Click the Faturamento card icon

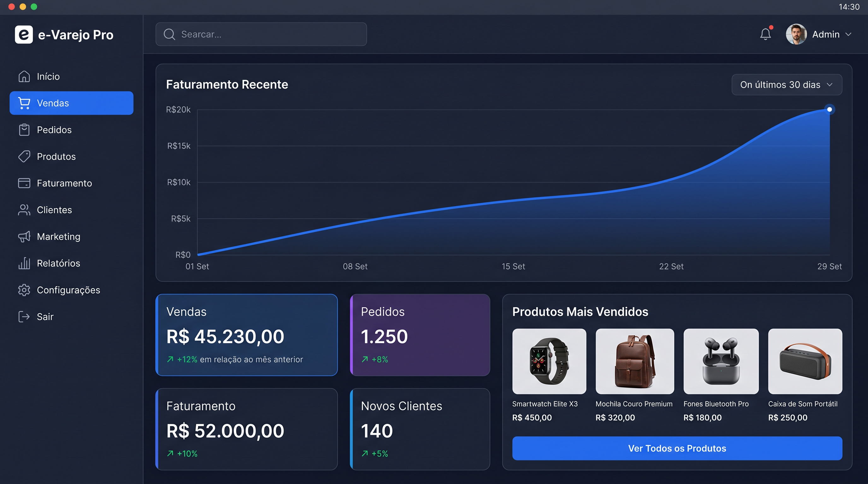pyautogui.click(x=24, y=183)
